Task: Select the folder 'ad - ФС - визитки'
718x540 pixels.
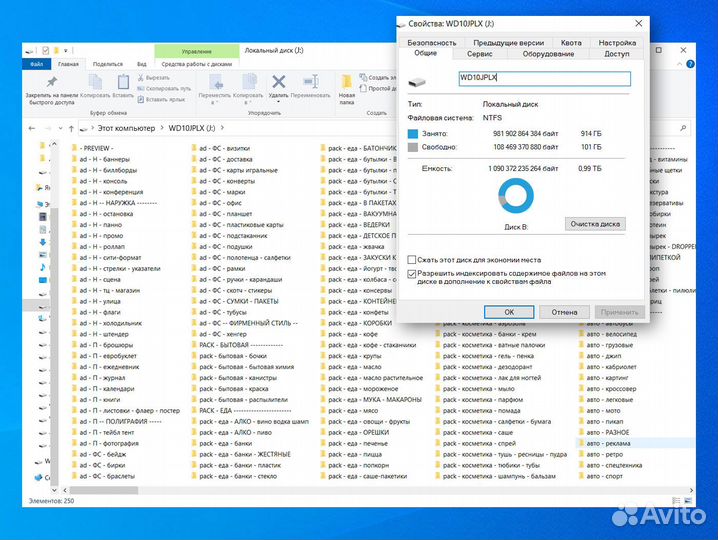Action: (x=220, y=148)
